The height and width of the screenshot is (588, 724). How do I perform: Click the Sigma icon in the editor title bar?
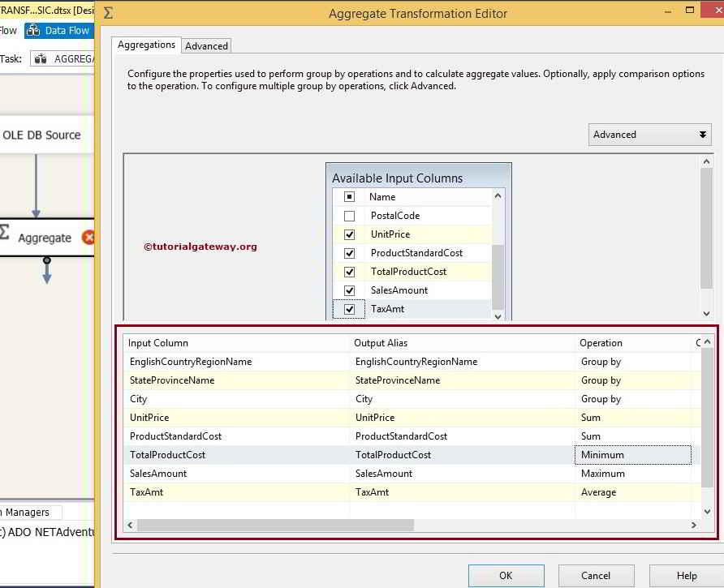pos(108,13)
